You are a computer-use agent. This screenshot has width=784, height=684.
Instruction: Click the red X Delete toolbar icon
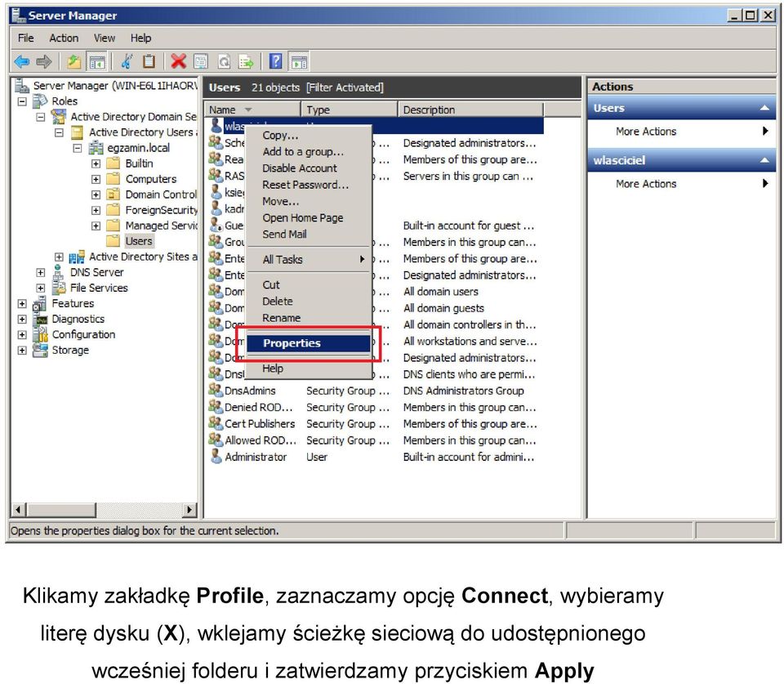178,61
